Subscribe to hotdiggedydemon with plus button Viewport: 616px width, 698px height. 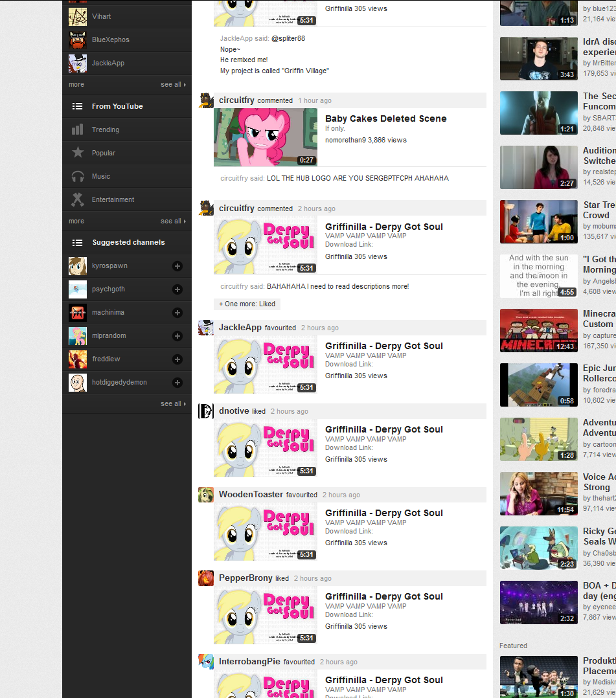click(177, 383)
